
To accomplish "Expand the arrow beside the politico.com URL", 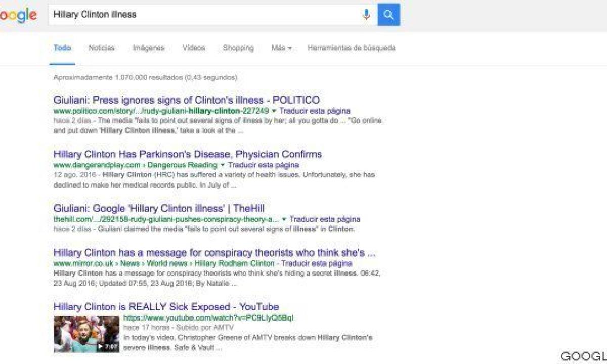I will tap(274, 111).
